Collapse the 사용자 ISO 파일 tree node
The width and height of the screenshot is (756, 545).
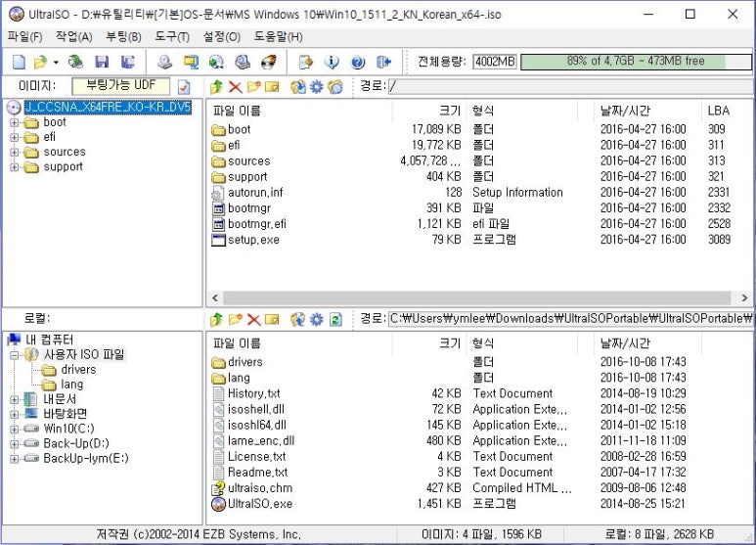pos(15,355)
